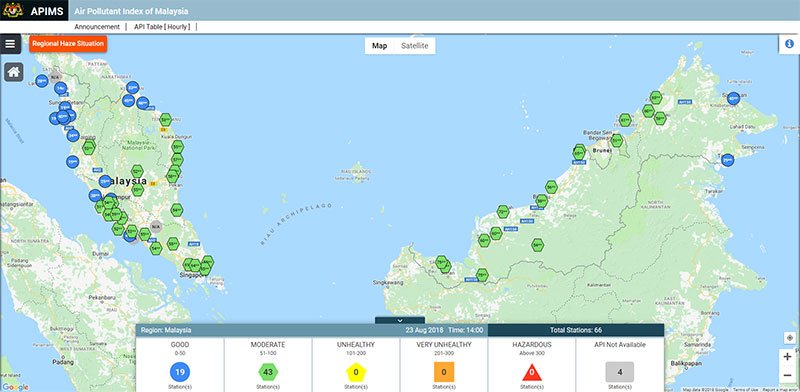Open the Announcement menu item
The width and height of the screenshot is (800, 392).
coord(97,27)
